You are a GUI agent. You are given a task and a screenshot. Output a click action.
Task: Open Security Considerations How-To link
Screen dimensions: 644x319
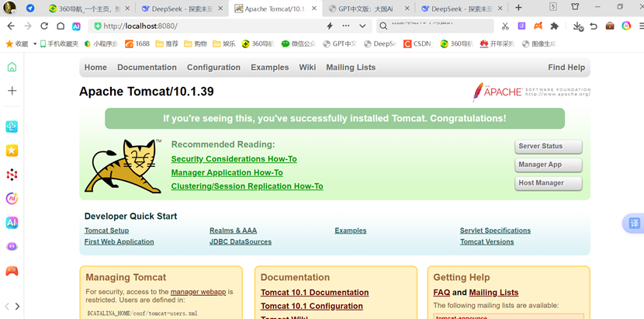tap(234, 159)
